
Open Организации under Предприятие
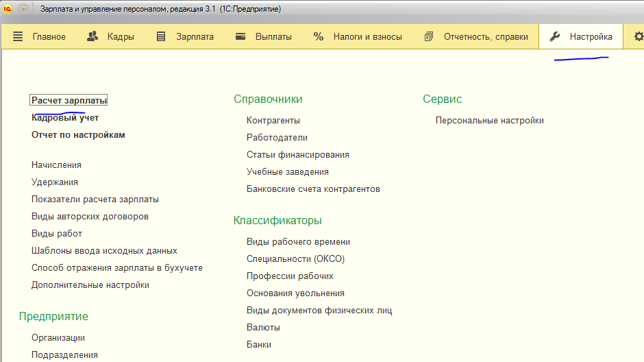coord(58,338)
